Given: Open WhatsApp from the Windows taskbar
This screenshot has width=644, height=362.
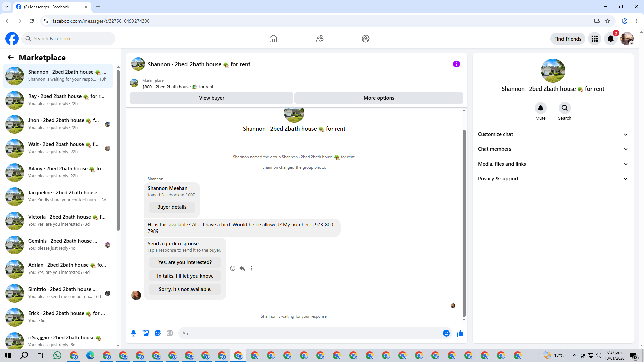Looking at the screenshot, I should (x=57, y=355).
